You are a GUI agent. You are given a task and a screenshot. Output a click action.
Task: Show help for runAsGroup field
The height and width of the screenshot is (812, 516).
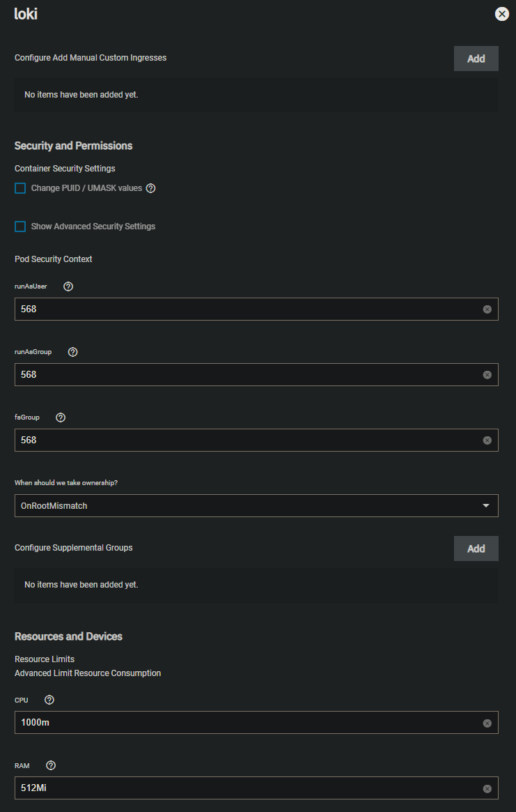[x=73, y=352]
